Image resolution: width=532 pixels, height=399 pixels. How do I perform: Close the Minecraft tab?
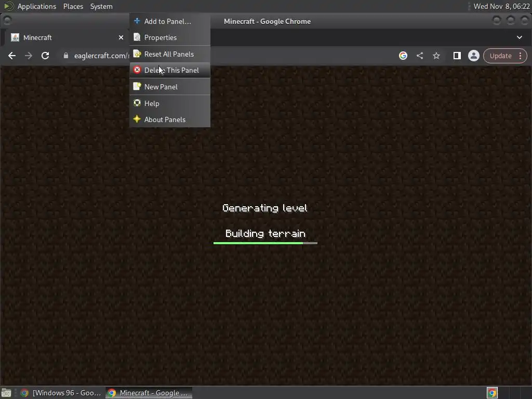[121, 37]
